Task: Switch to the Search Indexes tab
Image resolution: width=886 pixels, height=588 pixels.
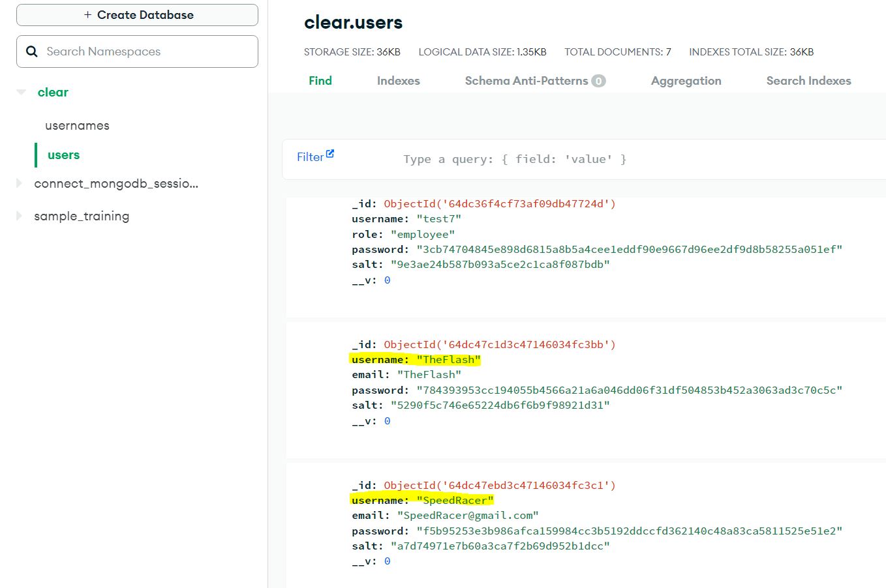Action: pyautogui.click(x=808, y=81)
